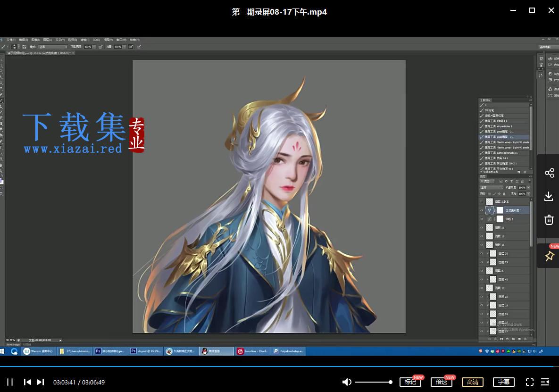
Task: Add a layer mask via layers panel bottom icon
Action: (501, 339)
